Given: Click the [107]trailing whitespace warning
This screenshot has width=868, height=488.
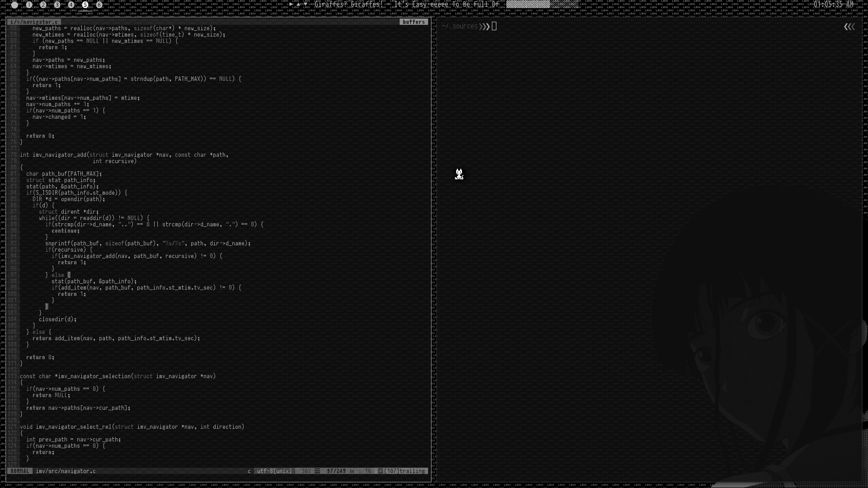Looking at the screenshot, I should [404, 471].
